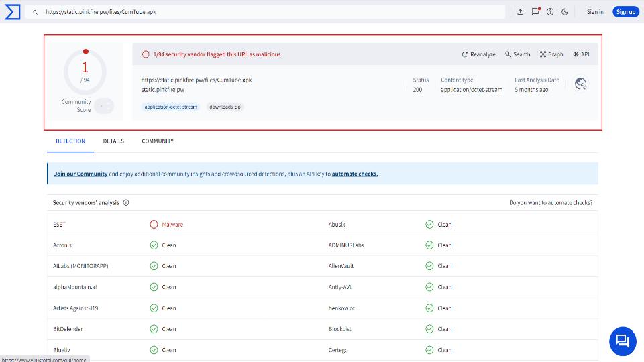Click the Sign in link
Viewport: 644px width, 362px height.
595,12
